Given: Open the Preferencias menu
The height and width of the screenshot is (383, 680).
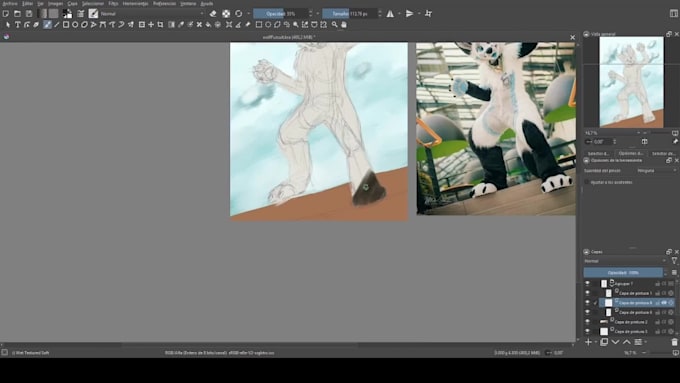Looking at the screenshot, I should click(164, 3).
